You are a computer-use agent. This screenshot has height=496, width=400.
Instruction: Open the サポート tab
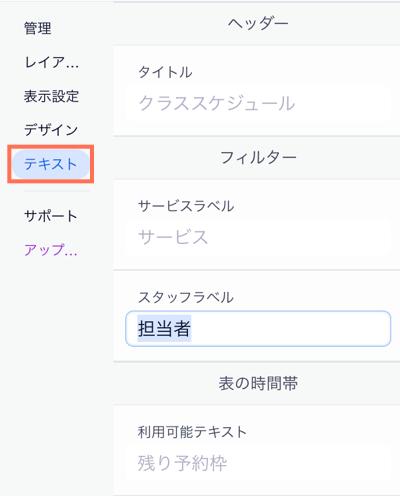(51, 216)
